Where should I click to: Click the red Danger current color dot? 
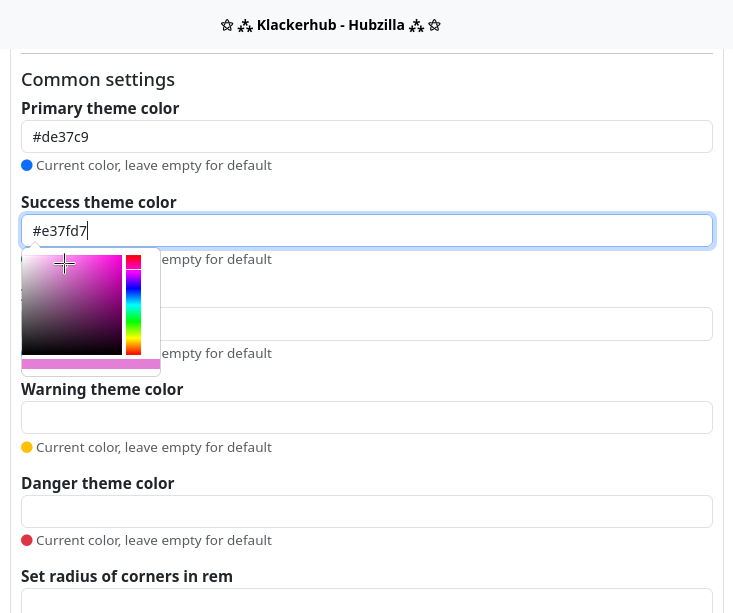tap(27, 540)
